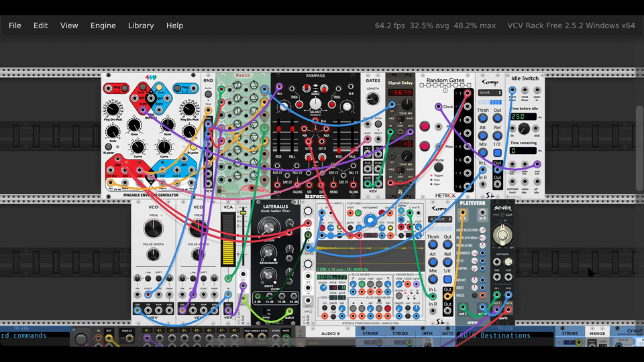Click the Thrsh knob on upper Comp
The height and width of the screenshot is (362, 644).
(x=483, y=118)
